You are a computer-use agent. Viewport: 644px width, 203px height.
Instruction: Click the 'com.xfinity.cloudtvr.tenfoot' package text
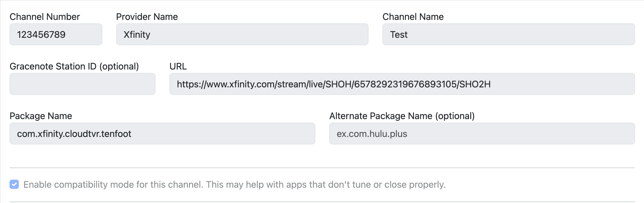[74, 134]
